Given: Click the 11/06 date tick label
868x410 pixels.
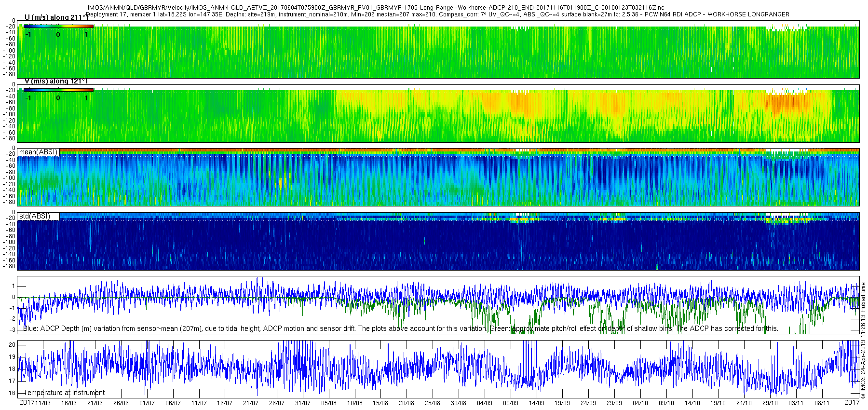Looking at the screenshot, I should (43, 403).
